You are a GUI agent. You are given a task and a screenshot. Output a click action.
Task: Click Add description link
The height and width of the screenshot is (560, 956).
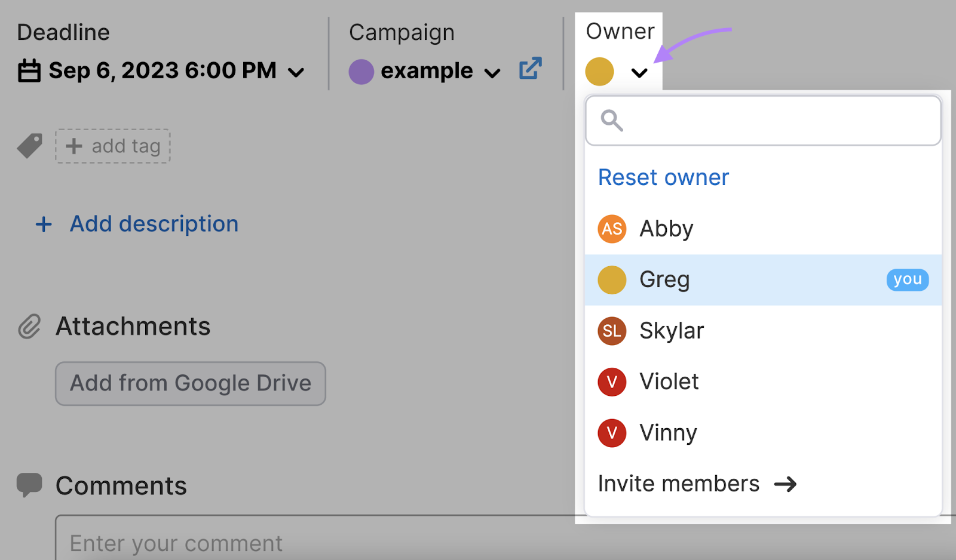pyautogui.click(x=154, y=224)
